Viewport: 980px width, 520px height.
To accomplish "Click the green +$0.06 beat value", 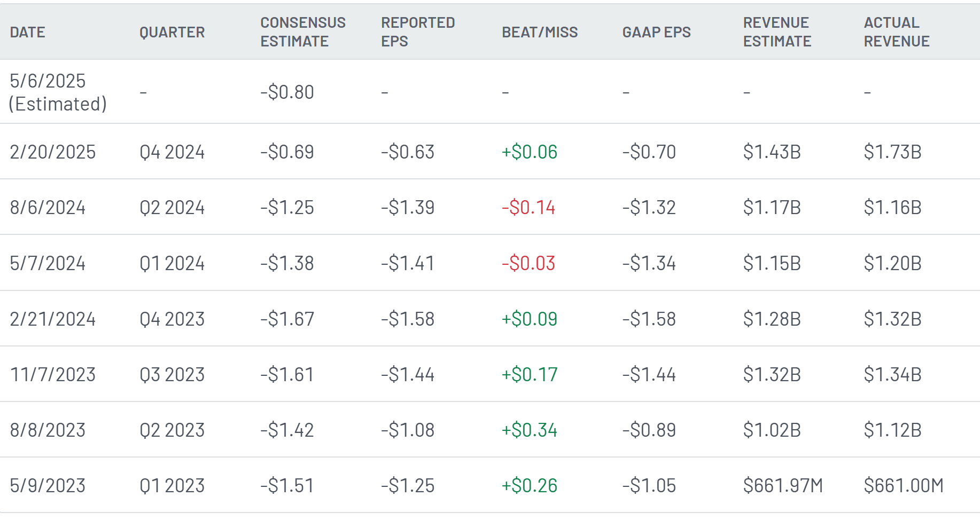I will pos(529,152).
